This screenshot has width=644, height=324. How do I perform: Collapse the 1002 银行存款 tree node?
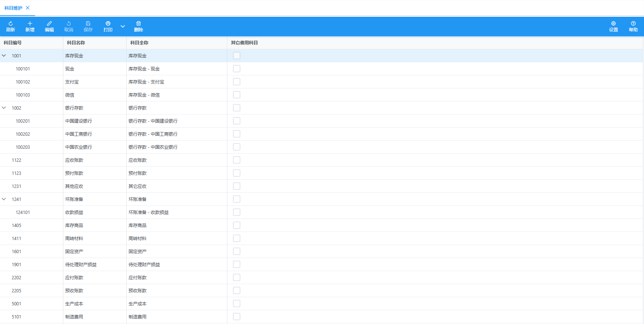tap(4, 108)
